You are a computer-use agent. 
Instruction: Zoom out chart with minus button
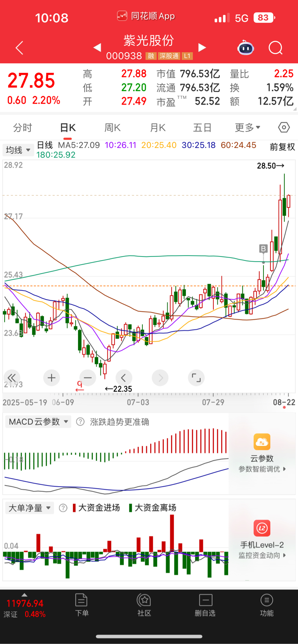pos(88,378)
